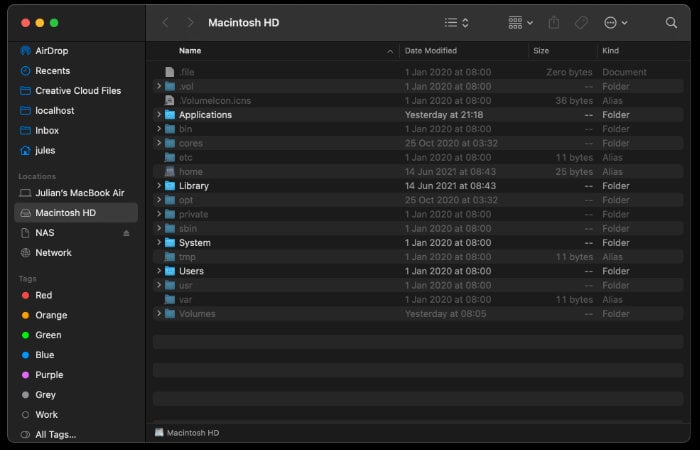Expand the Volumes folder
Viewport: 700px width, 450px height.
click(158, 313)
